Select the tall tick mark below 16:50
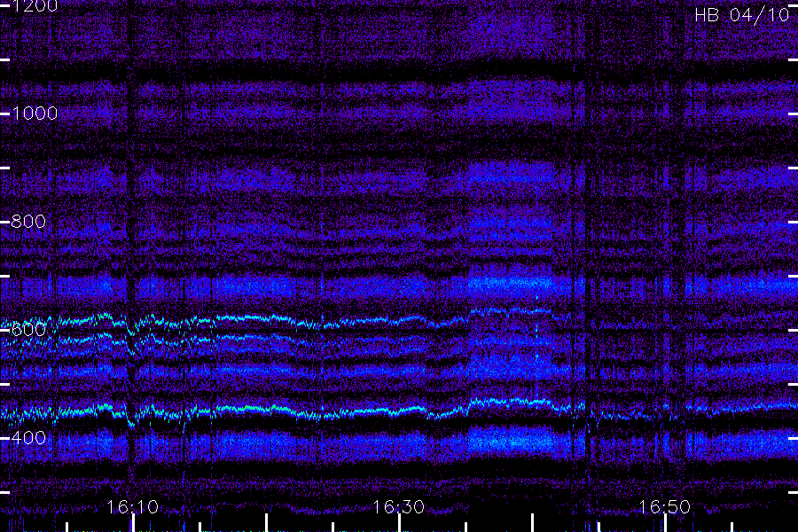The height and width of the screenshot is (532, 798). (x=665, y=523)
